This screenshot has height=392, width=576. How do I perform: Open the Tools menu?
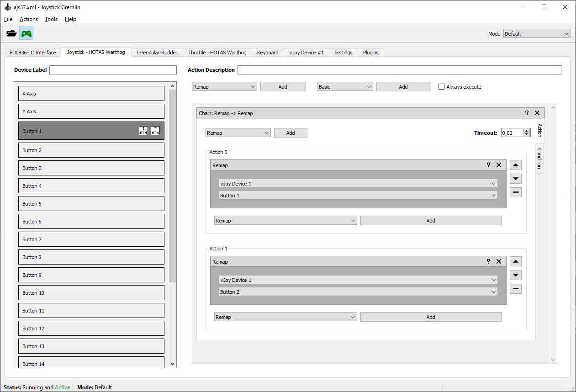(51, 19)
